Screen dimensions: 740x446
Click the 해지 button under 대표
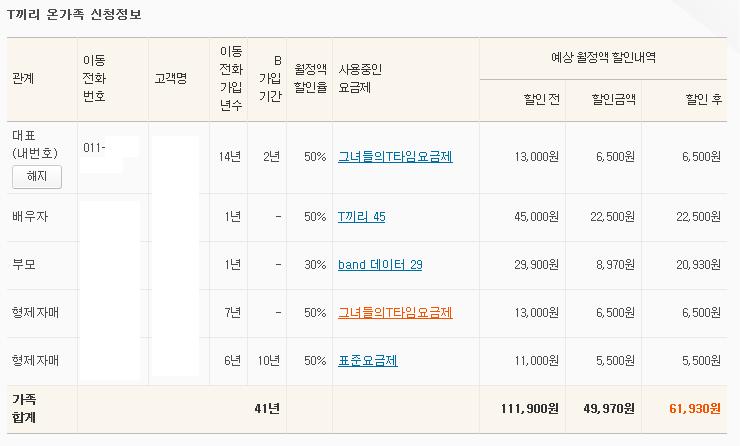pos(37,177)
